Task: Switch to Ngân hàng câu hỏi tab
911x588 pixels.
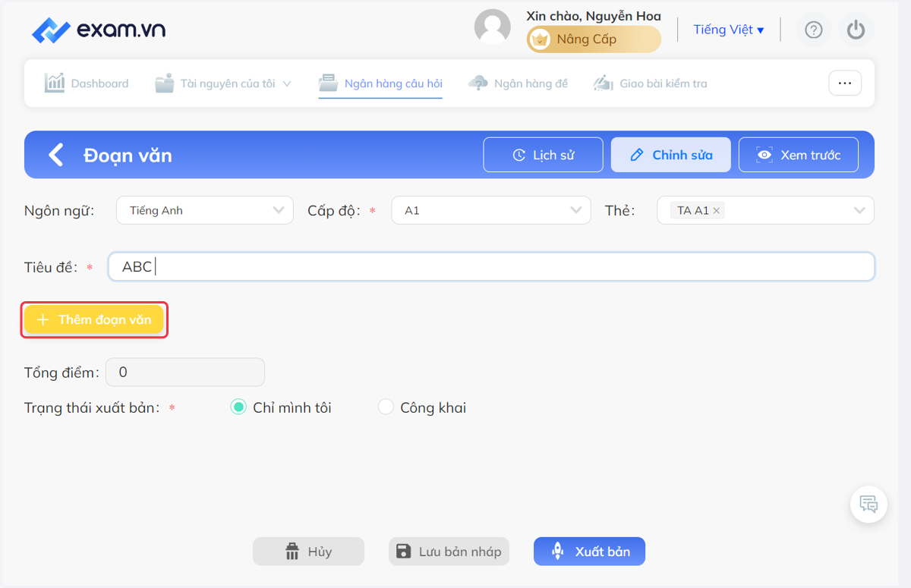Action: tap(380, 83)
